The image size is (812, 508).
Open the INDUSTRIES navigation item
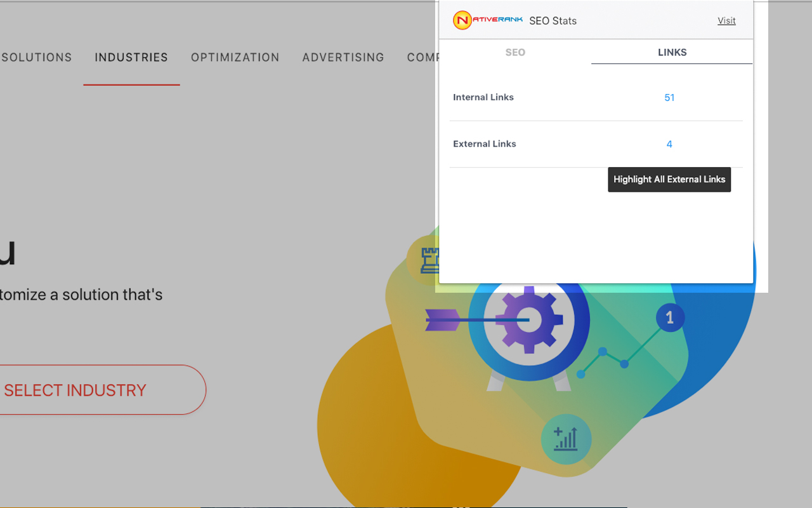point(131,57)
